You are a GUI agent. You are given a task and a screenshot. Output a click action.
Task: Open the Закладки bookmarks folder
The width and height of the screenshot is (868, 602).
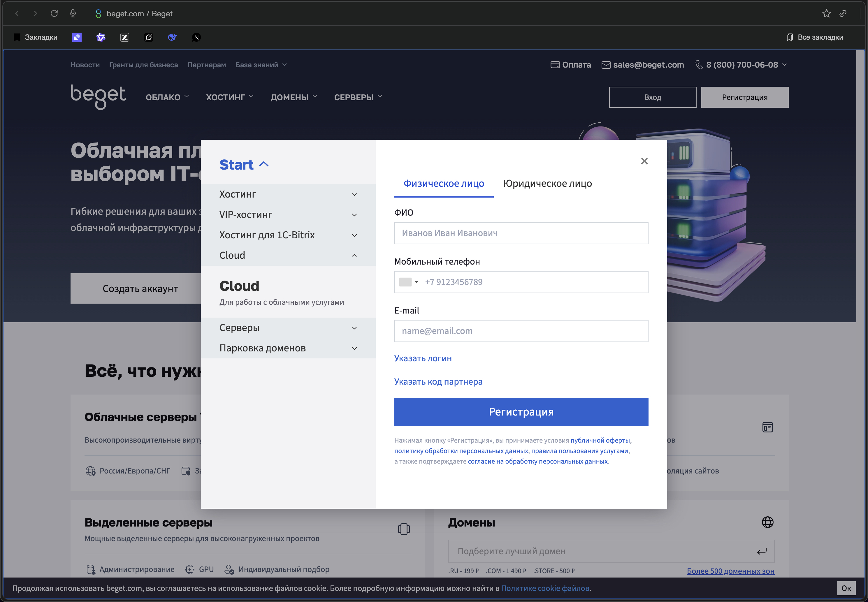[x=36, y=37]
